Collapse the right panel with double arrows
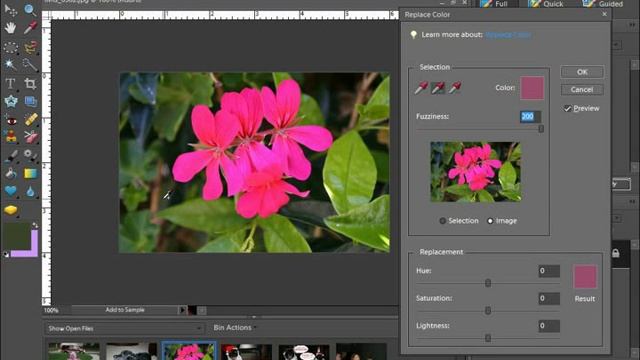640x360 pixels. pyautogui.click(x=632, y=25)
